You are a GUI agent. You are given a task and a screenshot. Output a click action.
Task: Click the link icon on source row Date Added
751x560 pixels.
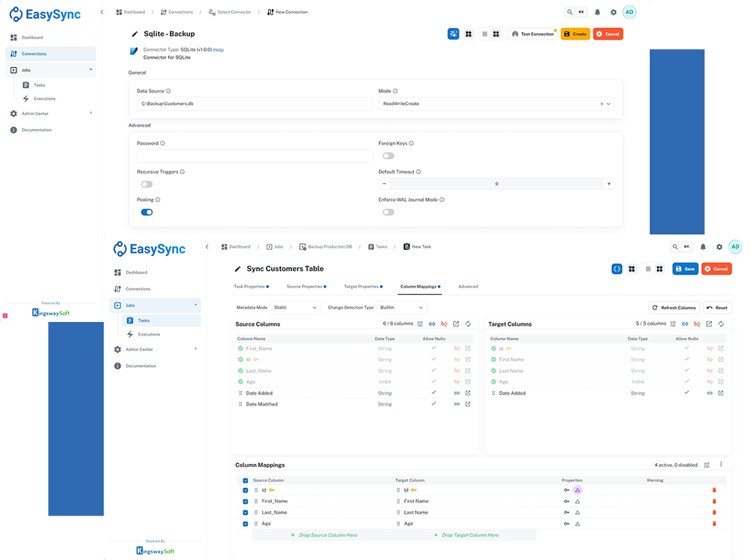coord(457,393)
